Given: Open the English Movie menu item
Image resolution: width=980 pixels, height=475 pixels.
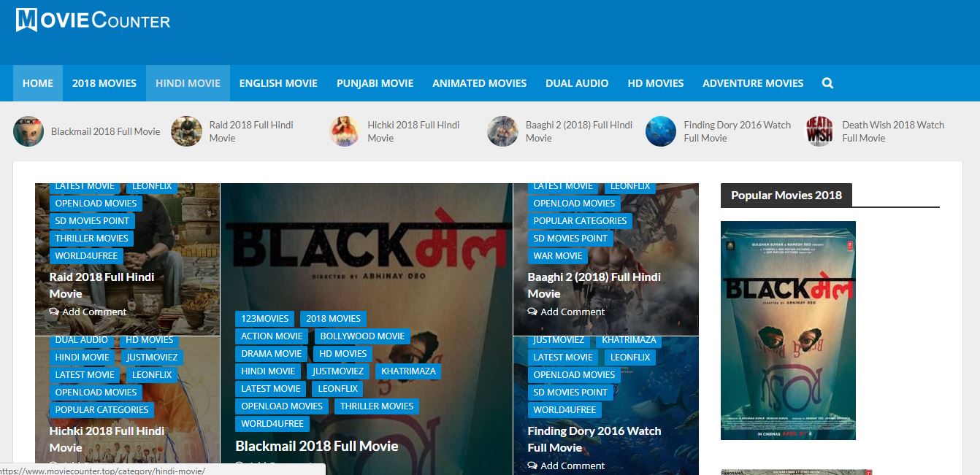Looking at the screenshot, I should (278, 83).
